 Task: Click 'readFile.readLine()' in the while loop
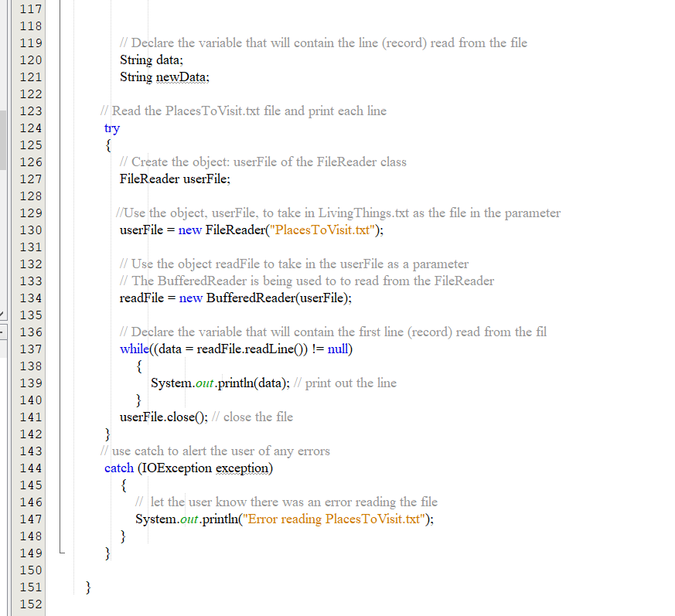point(252,349)
